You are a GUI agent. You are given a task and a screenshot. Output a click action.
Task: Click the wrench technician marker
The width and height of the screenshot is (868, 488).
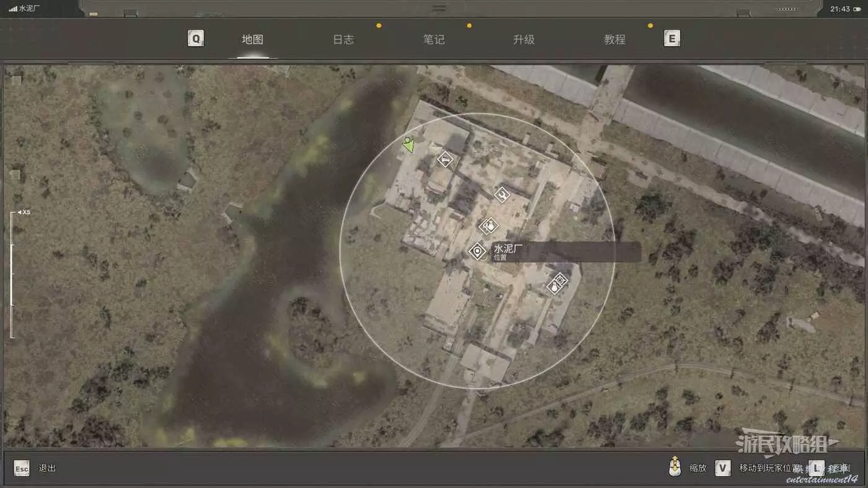coord(502,195)
